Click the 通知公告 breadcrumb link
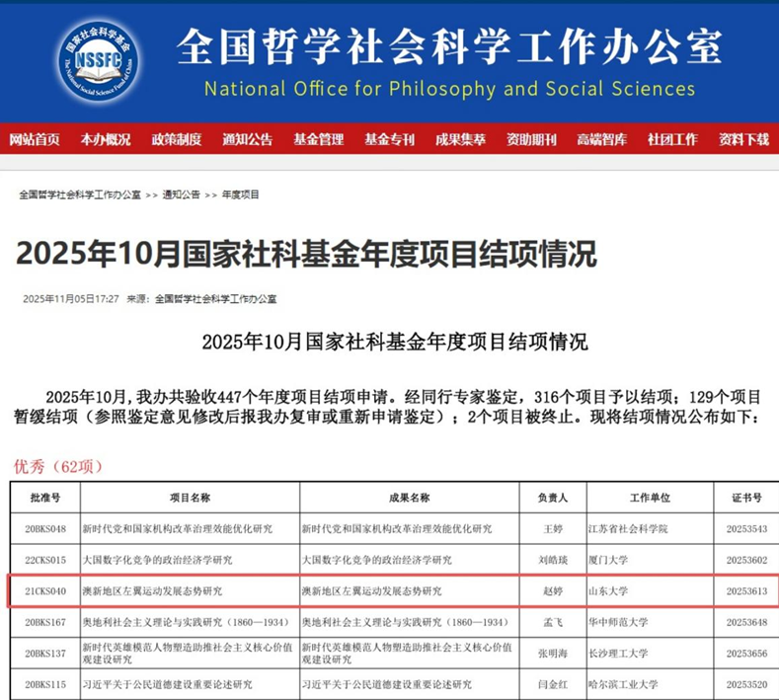Screen dimensions: 779x700 click(182, 194)
